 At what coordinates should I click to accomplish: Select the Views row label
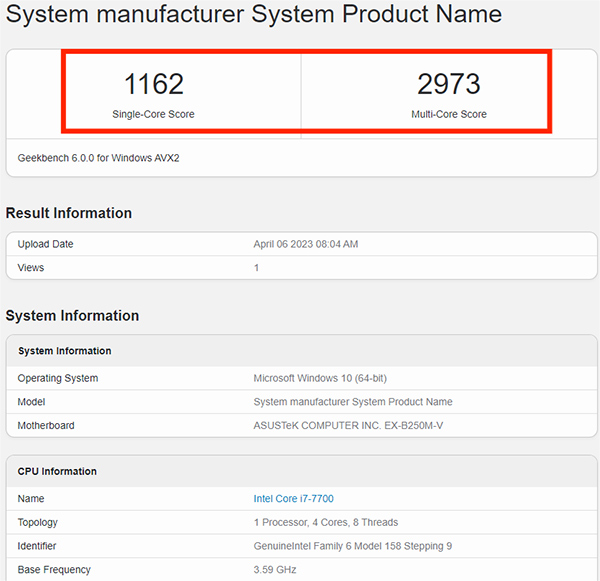tap(31, 268)
